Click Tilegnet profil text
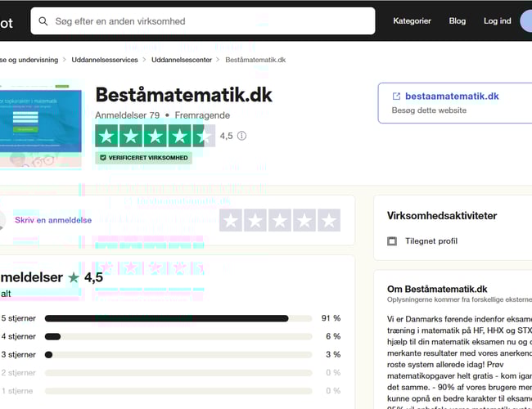Screen dimensions: 532x409 coord(431,241)
